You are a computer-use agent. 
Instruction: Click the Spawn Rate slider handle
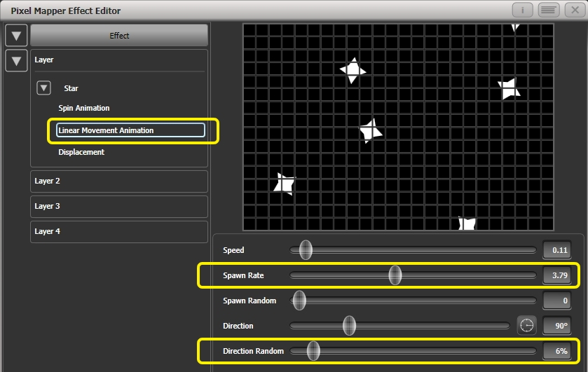[x=395, y=275]
